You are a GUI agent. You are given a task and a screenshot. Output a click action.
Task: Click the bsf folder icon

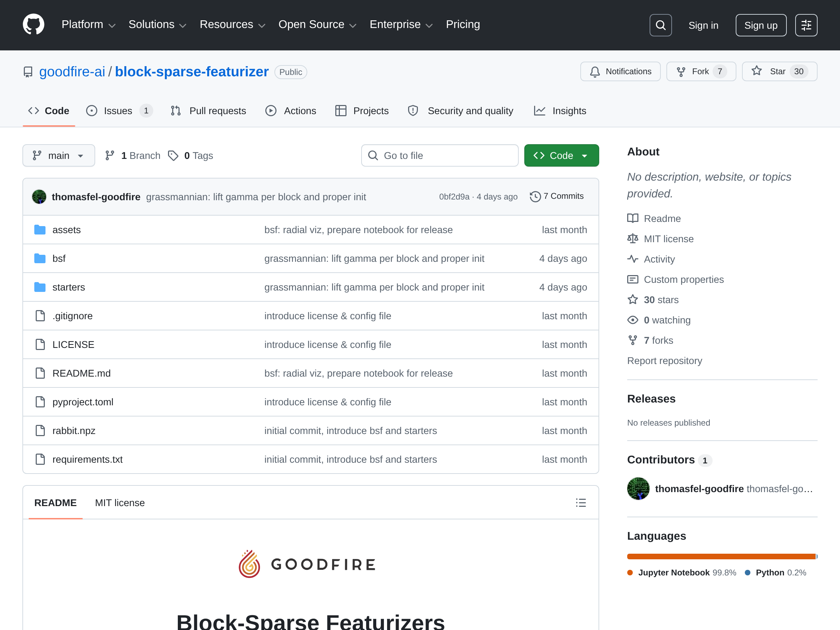pos(40,259)
